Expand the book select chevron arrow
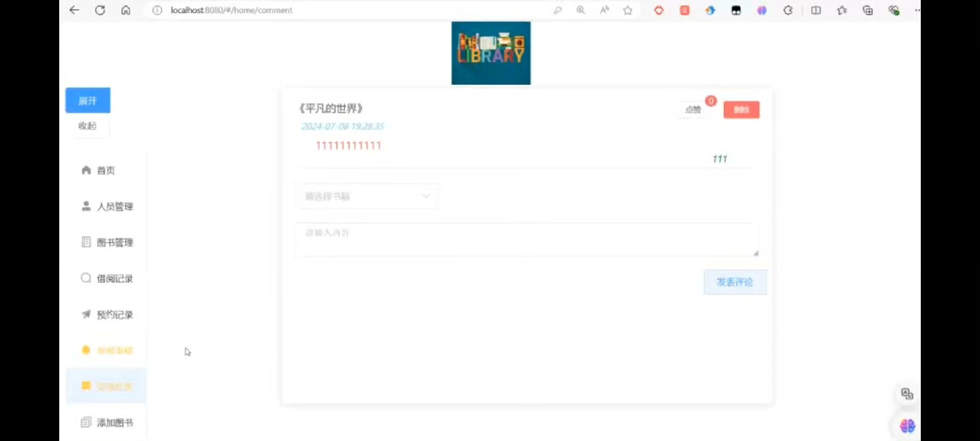The height and width of the screenshot is (441, 980). pyautogui.click(x=426, y=197)
